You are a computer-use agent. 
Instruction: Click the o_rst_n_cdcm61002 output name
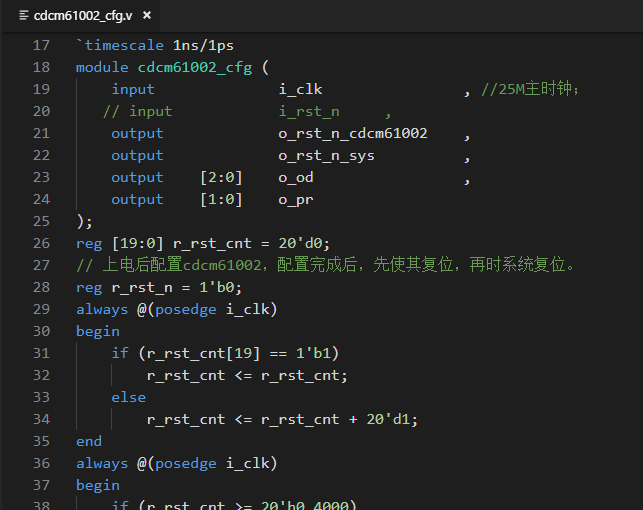click(x=353, y=133)
